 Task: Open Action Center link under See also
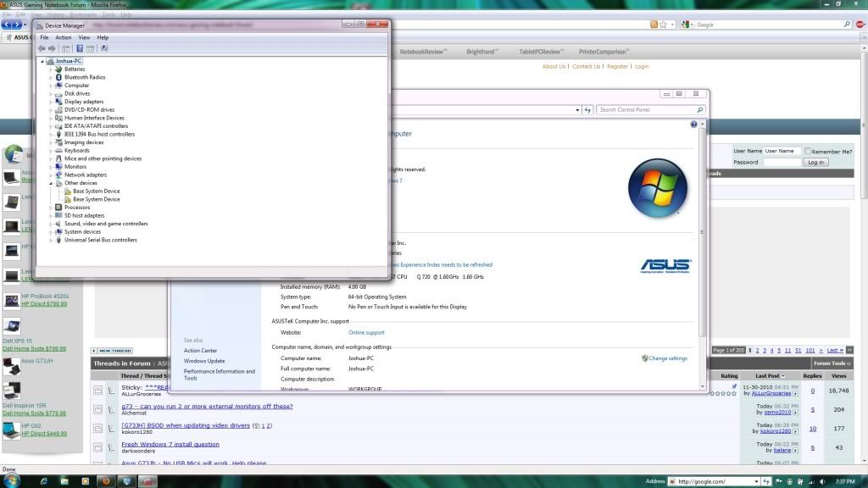(x=200, y=351)
